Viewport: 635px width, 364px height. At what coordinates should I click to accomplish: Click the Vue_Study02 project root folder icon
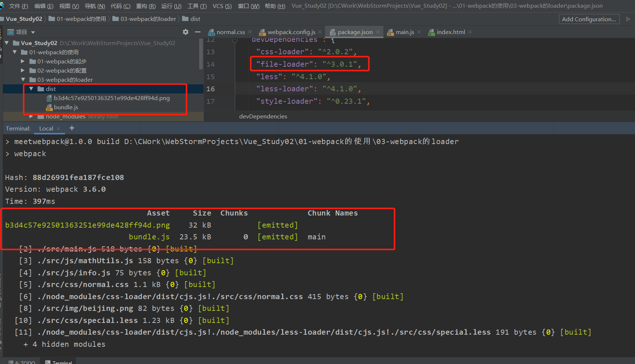pyautogui.click(x=16, y=43)
